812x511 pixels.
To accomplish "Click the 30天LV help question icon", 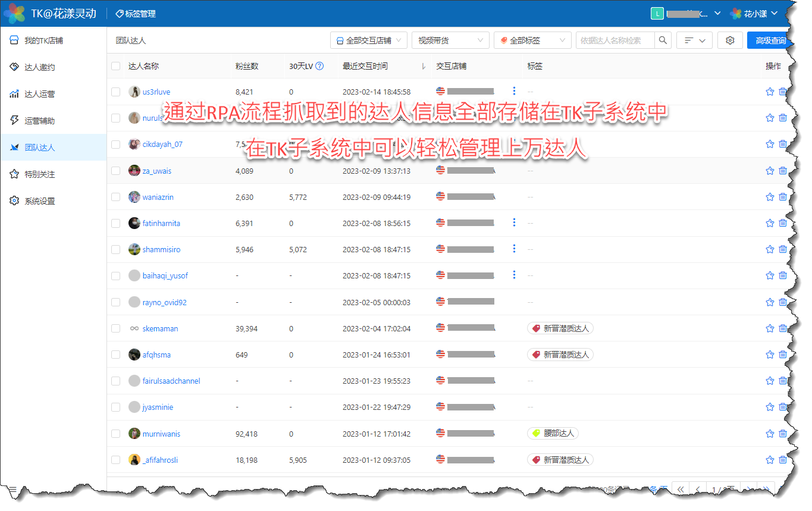I will coord(319,66).
